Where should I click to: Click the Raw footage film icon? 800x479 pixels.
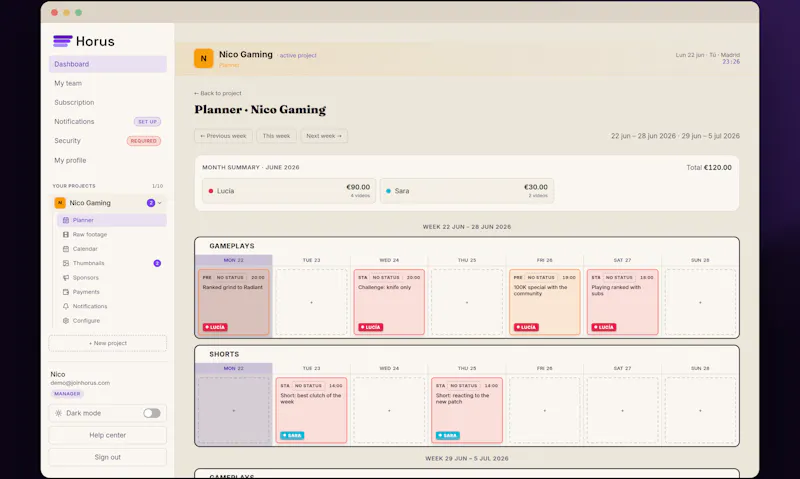(66, 234)
